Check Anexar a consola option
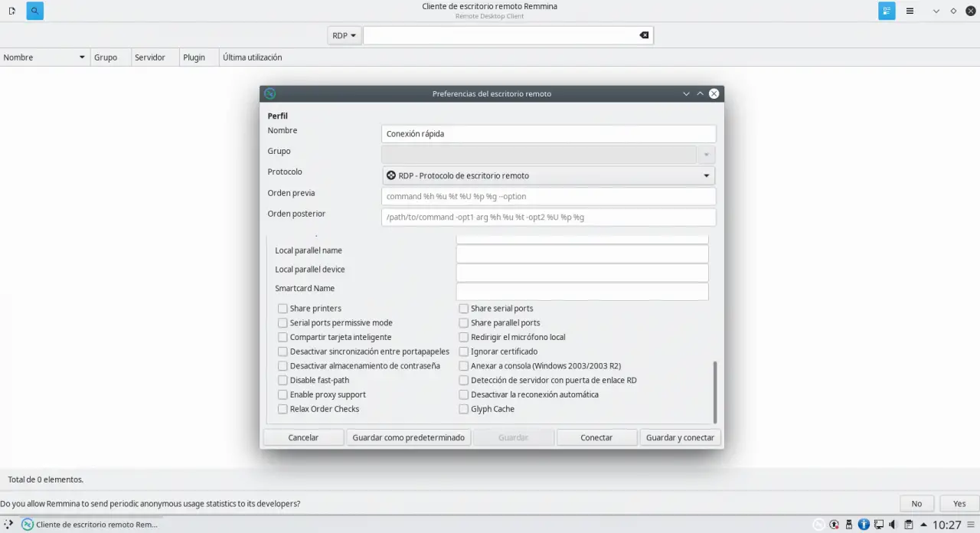 (x=463, y=366)
